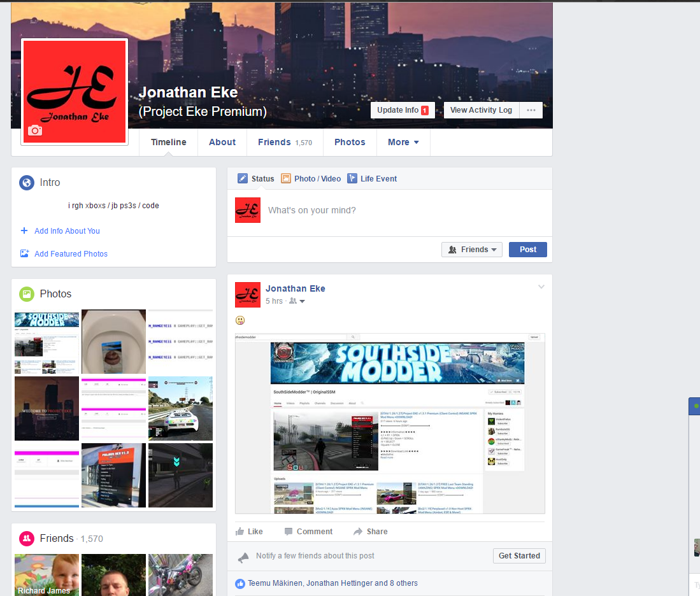The width and height of the screenshot is (700, 596).
Task: Open the toilet photo thumbnail
Action: point(114,341)
